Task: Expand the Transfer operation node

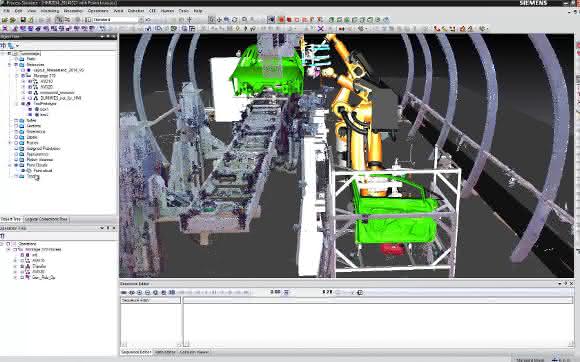Action: tap(15, 266)
